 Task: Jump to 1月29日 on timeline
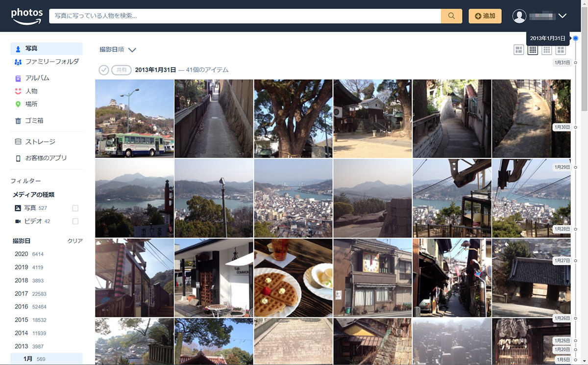(x=562, y=167)
